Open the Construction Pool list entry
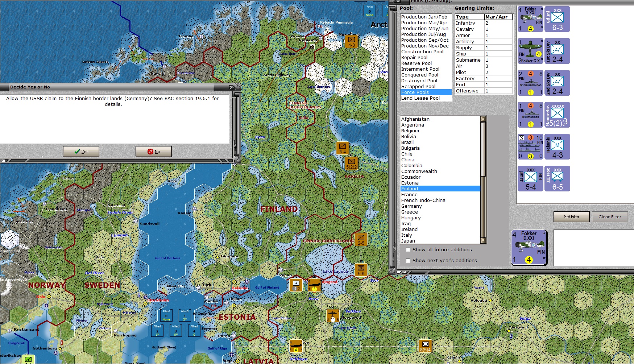634x364 pixels. [x=426, y=52]
